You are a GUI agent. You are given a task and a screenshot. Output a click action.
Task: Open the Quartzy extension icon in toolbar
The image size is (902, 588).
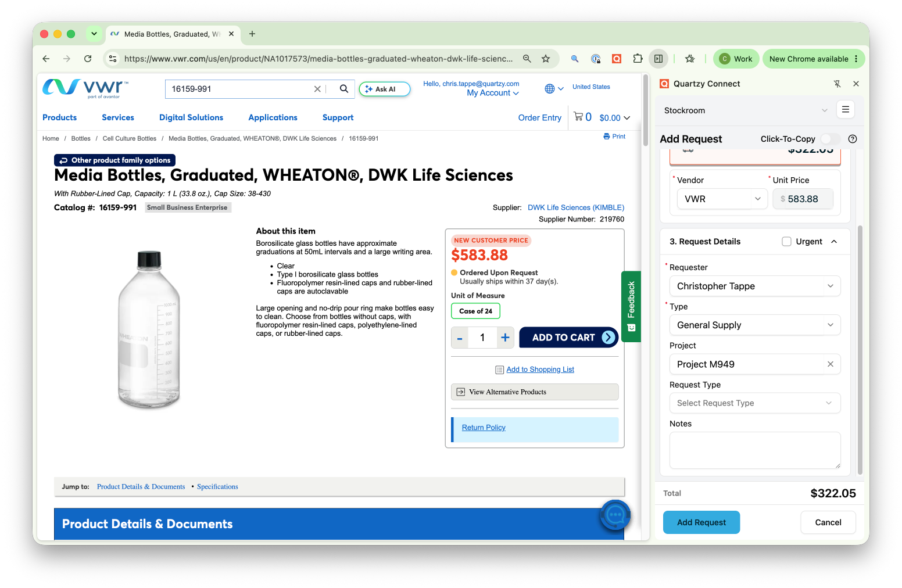tap(617, 59)
